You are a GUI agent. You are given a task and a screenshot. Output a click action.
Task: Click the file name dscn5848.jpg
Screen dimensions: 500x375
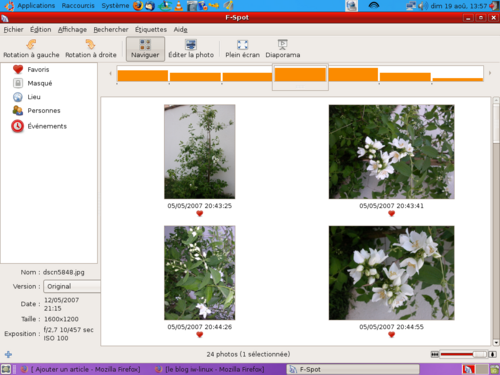click(64, 272)
